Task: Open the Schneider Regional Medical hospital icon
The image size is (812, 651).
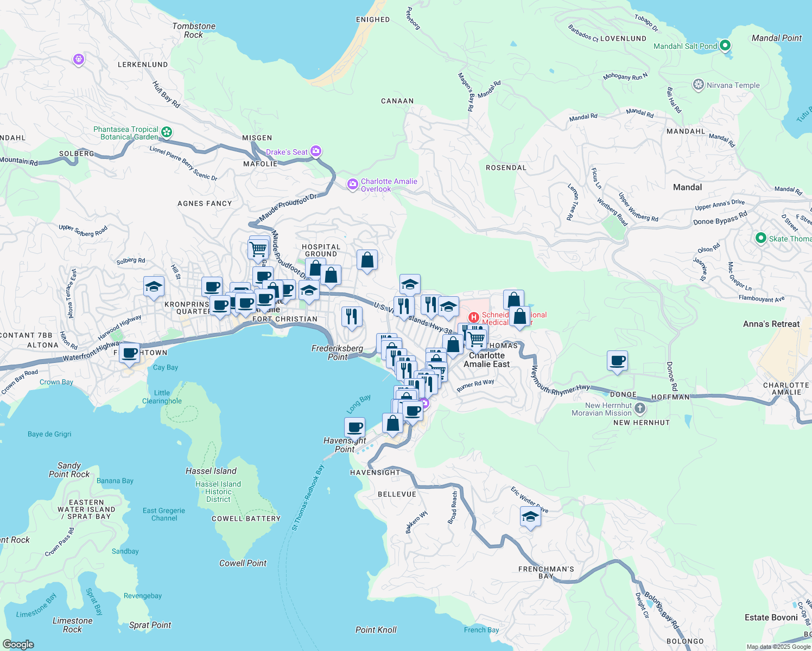Action: (x=473, y=317)
